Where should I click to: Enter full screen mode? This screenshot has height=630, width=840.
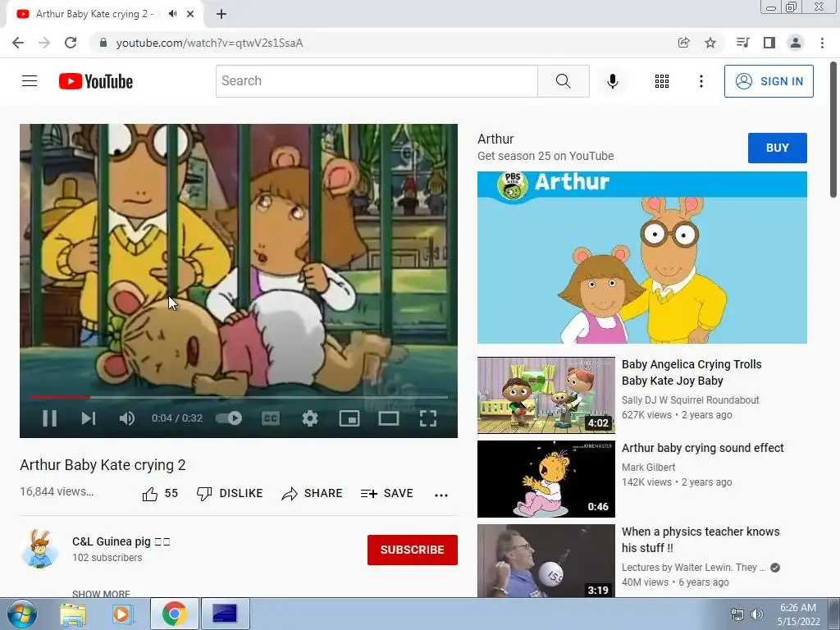[x=428, y=418]
